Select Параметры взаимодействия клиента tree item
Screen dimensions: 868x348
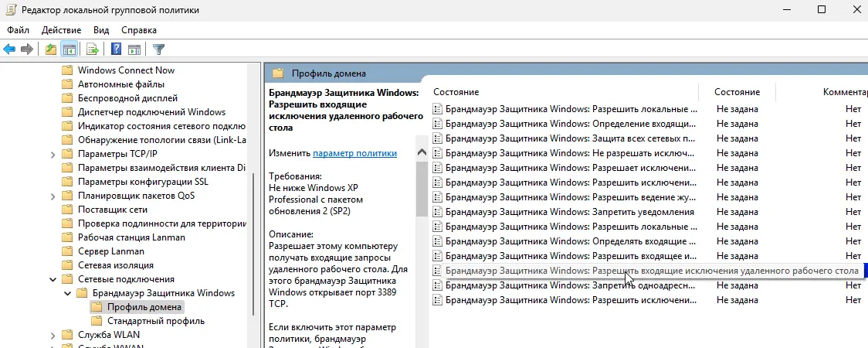click(161, 168)
